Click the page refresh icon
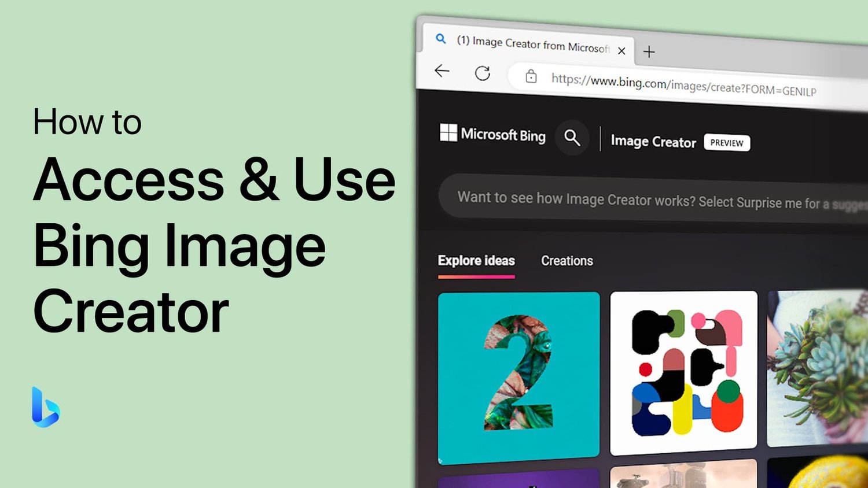 coord(483,73)
